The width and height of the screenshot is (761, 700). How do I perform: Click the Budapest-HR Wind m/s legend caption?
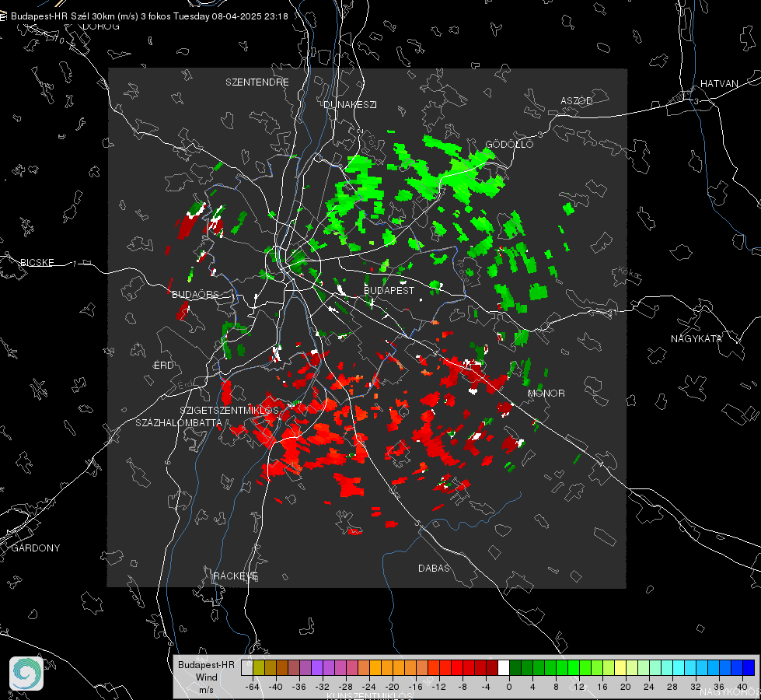pos(206,677)
